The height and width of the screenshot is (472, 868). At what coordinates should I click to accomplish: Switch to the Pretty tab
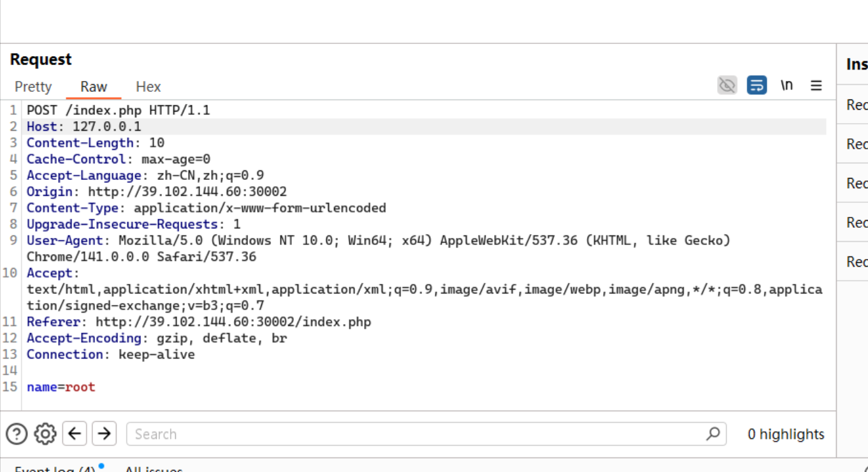[33, 86]
